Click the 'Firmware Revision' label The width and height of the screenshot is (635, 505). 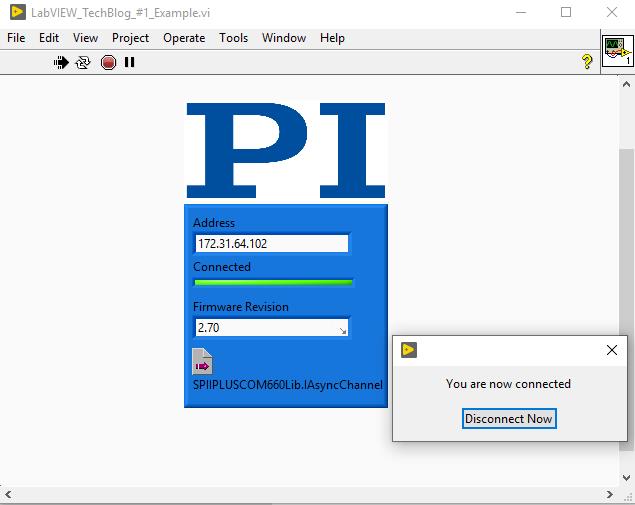(241, 307)
